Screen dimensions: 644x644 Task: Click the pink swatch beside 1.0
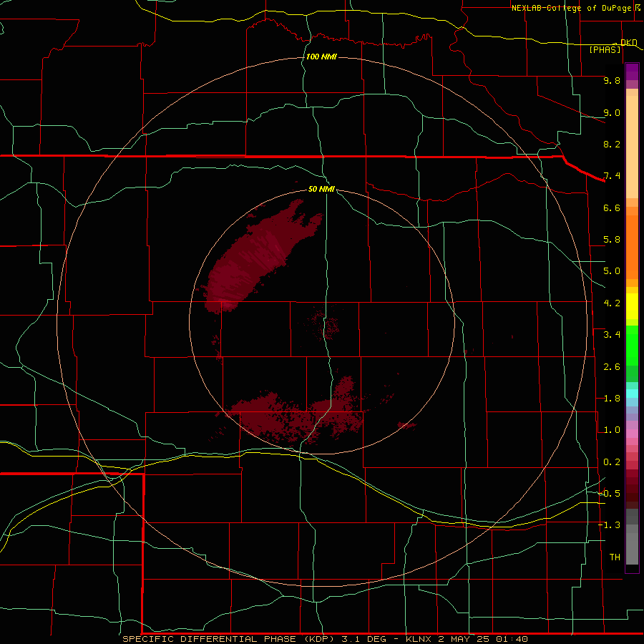tap(632, 434)
